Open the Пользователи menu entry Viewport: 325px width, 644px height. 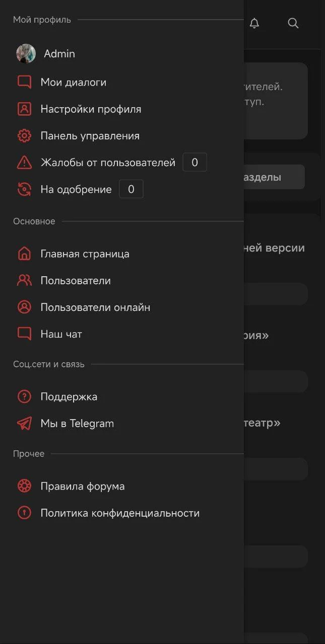[x=76, y=281]
